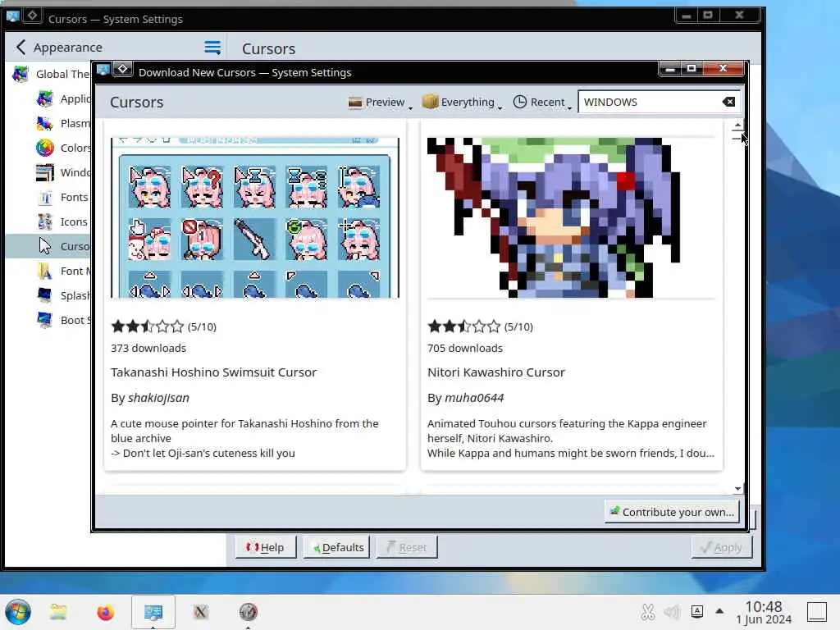This screenshot has width=840, height=630.
Task: Clear the search text with the backspace icon
Action: point(728,102)
